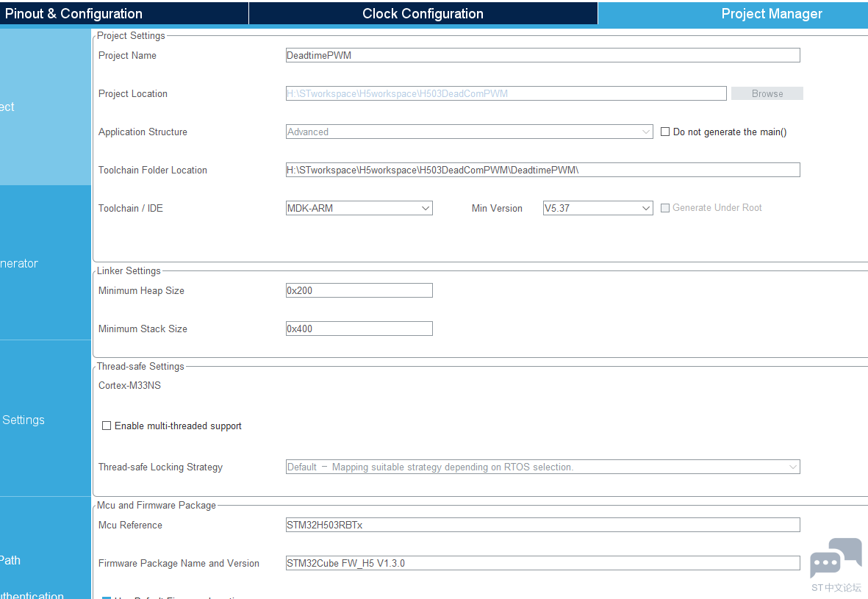The image size is (868, 599).
Task: Edit the Minimum Stack Size value
Action: click(359, 329)
